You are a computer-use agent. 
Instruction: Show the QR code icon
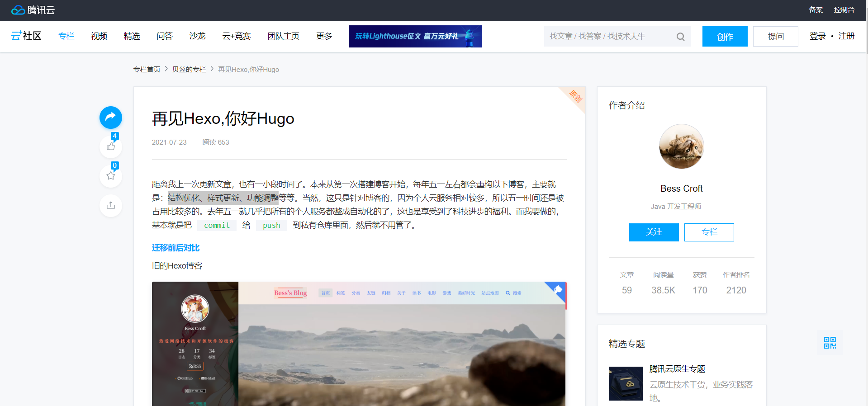[x=830, y=343]
